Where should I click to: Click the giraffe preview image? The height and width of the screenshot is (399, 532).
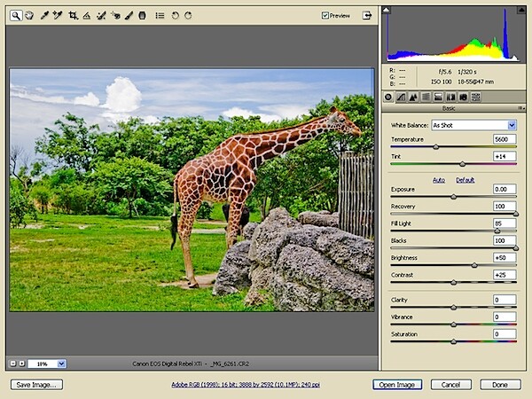click(192, 190)
